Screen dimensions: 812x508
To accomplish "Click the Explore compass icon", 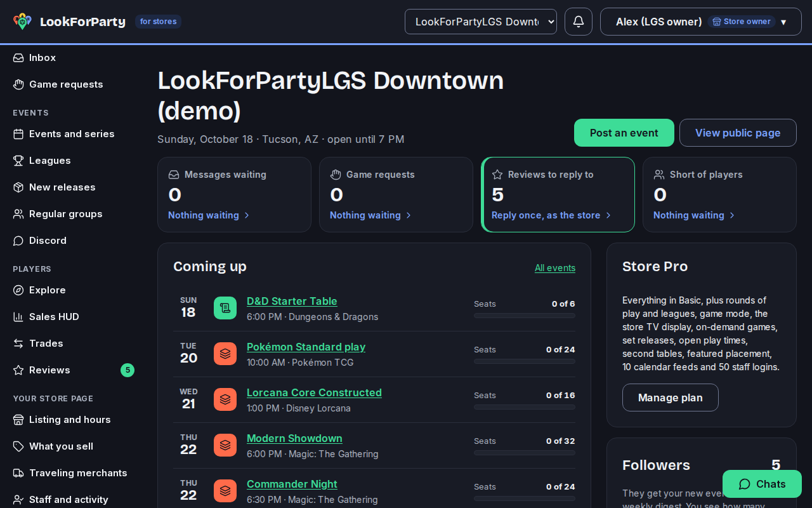I will pyautogui.click(x=18, y=290).
